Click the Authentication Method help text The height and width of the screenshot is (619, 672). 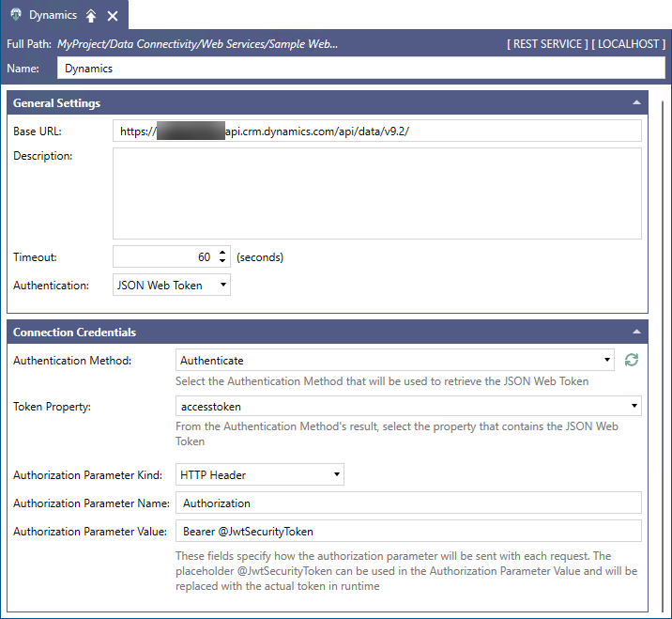382,381
